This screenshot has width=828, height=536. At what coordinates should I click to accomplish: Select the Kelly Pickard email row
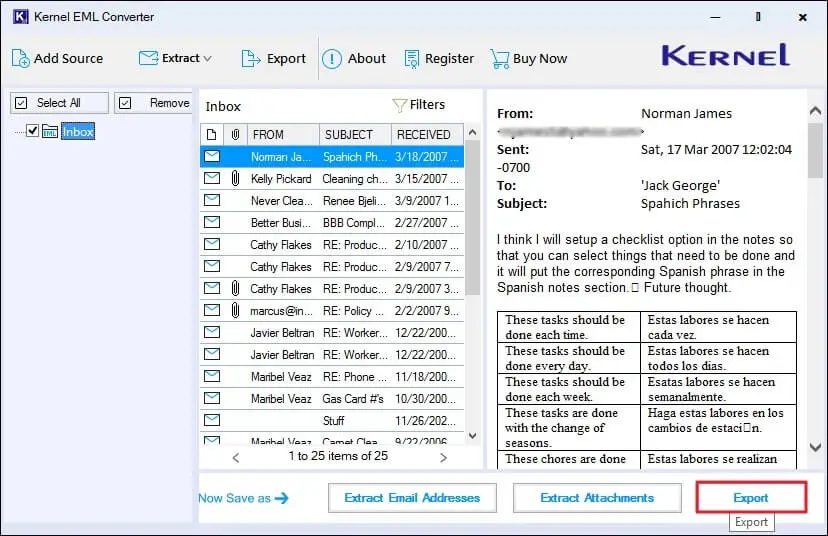[x=332, y=179]
